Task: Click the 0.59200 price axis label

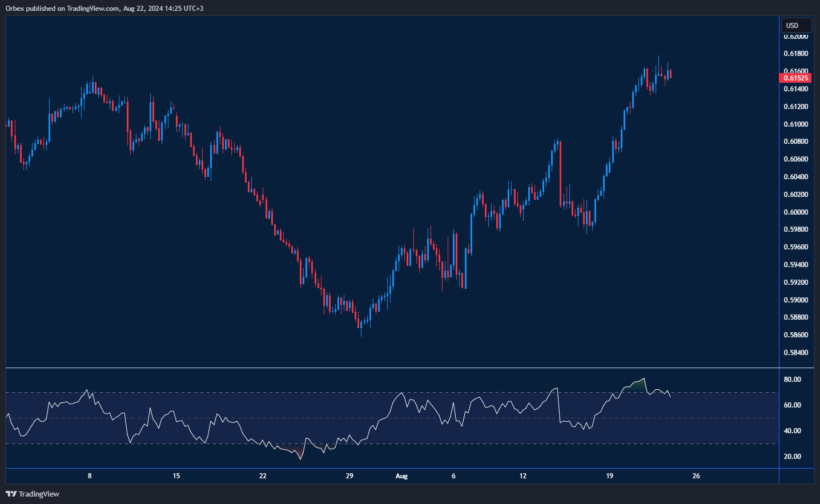Action: pos(796,283)
